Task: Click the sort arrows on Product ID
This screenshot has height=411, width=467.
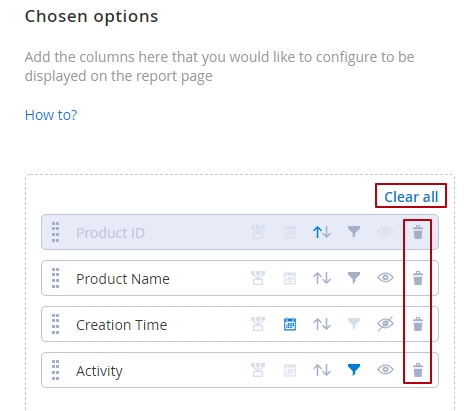Action: click(322, 232)
